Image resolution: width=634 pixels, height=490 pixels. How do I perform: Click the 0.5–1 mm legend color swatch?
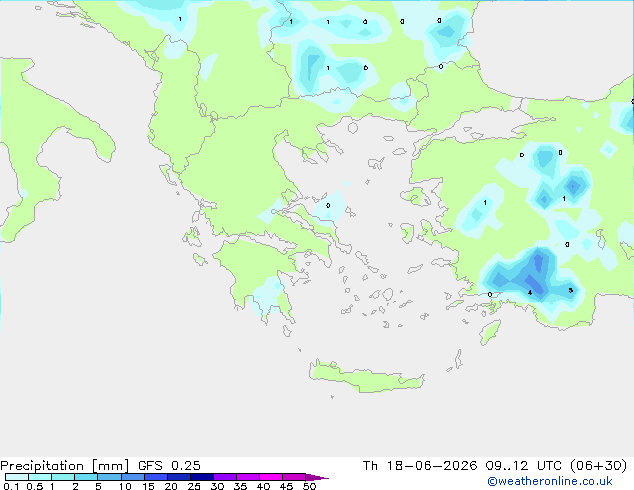click(40, 477)
